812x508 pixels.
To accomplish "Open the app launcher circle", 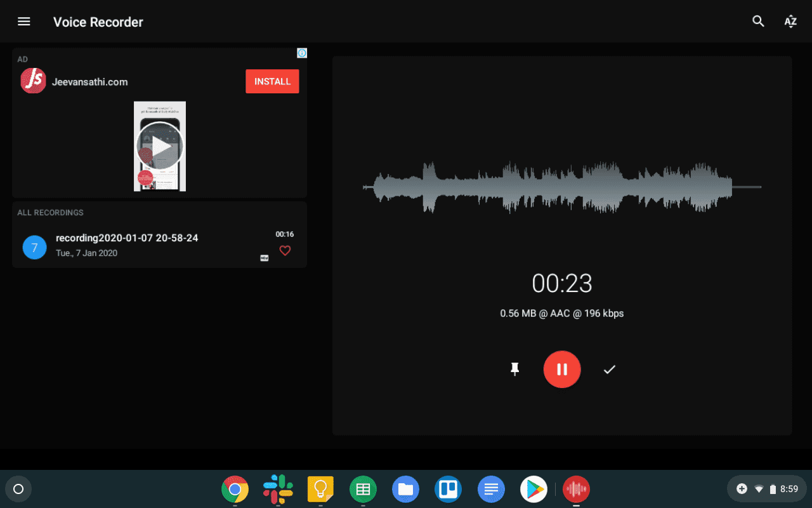I will coord(18,488).
